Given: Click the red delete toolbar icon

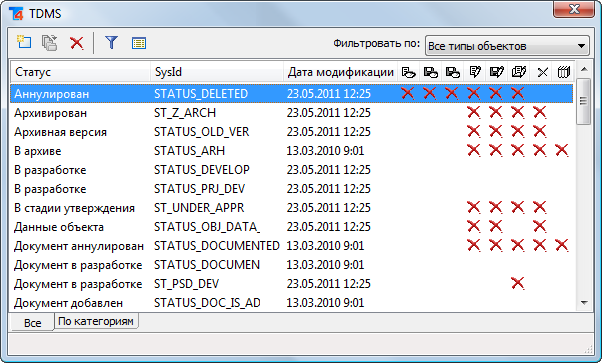Looking at the screenshot, I should [x=77, y=43].
